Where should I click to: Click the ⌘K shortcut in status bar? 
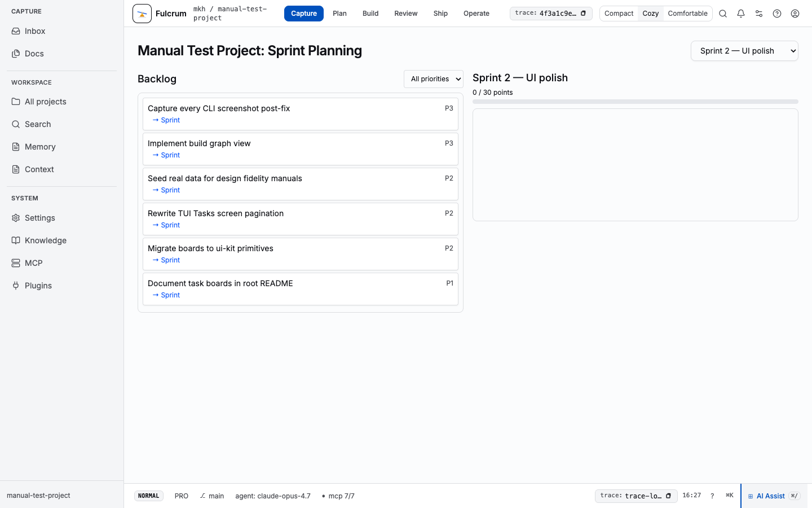pos(730,496)
